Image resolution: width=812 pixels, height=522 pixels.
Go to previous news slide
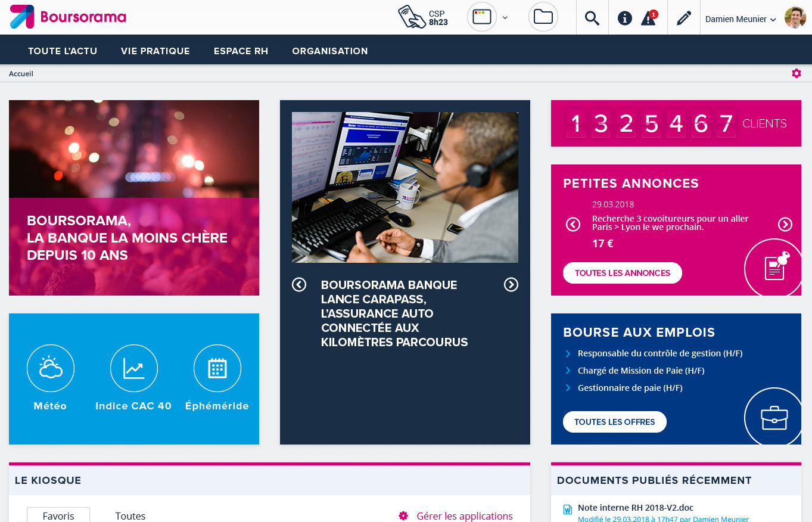[x=299, y=285]
